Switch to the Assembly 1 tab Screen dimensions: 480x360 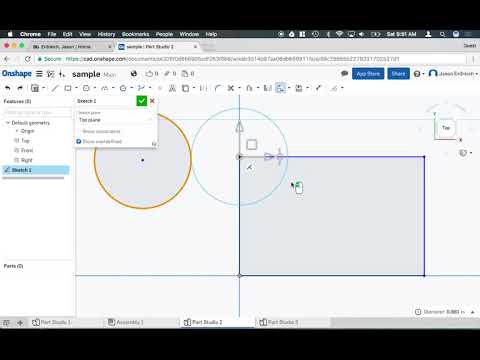pyautogui.click(x=126, y=322)
